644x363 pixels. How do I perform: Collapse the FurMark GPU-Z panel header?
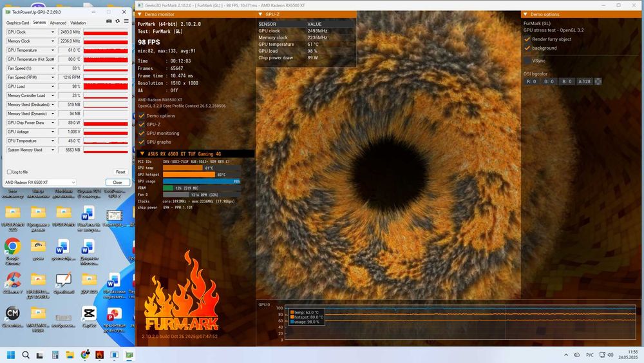click(x=260, y=14)
